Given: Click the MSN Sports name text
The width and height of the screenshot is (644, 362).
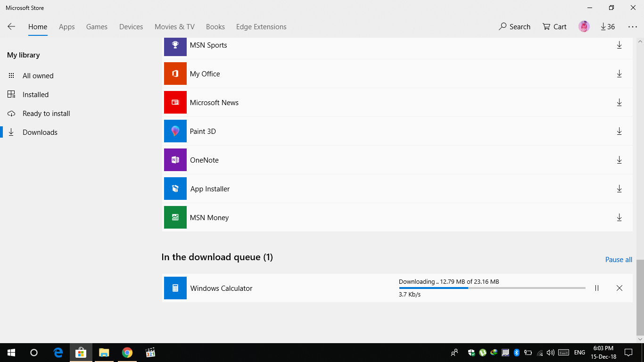Looking at the screenshot, I should [x=208, y=45].
